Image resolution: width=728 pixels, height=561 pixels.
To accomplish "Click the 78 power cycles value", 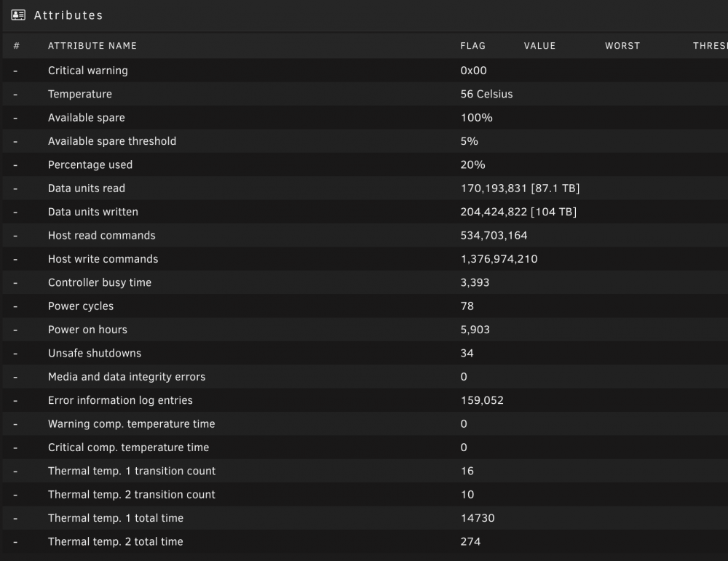I will click(x=467, y=306).
